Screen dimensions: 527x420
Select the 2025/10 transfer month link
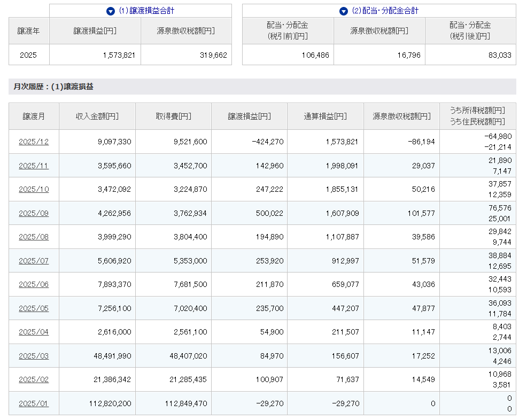pyautogui.click(x=34, y=189)
